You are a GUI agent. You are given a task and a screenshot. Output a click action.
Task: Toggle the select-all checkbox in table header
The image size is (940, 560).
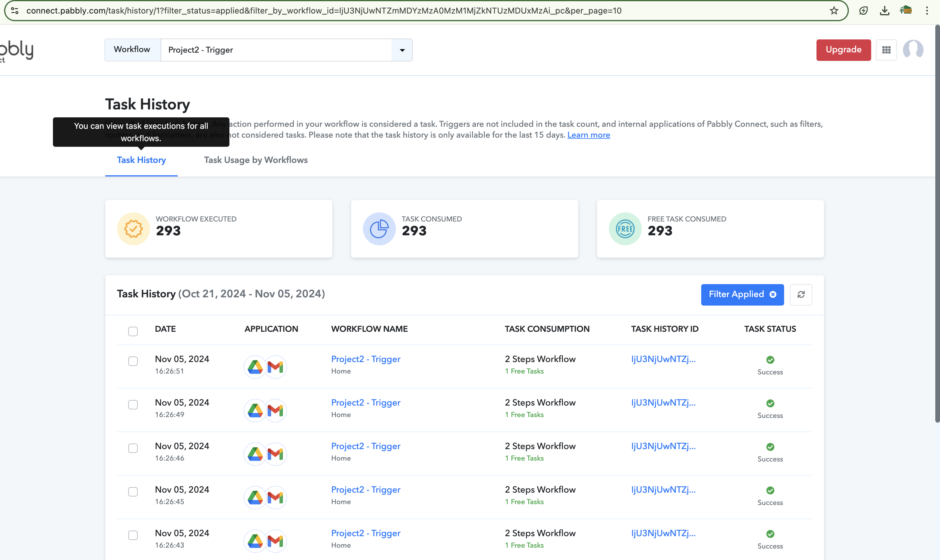[133, 331]
